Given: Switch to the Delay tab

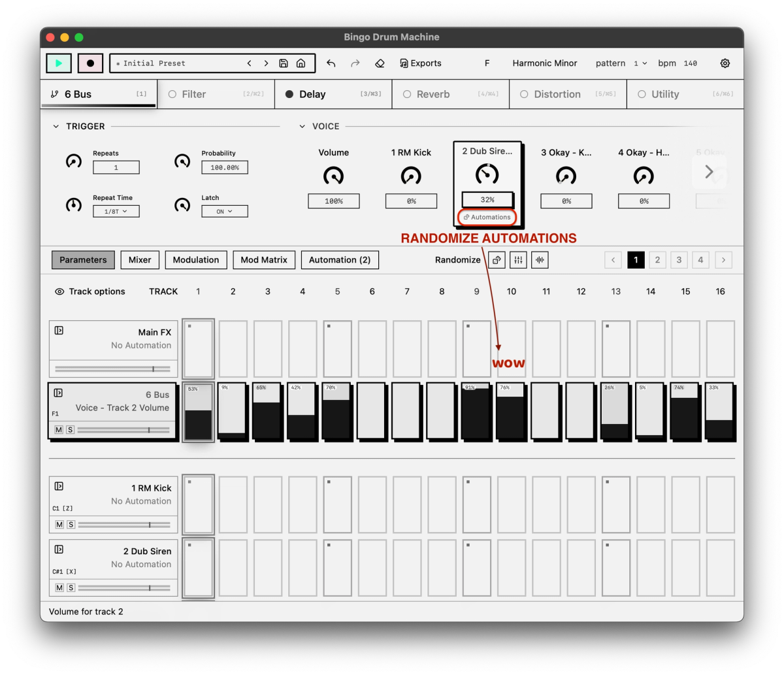Looking at the screenshot, I should click(x=312, y=93).
